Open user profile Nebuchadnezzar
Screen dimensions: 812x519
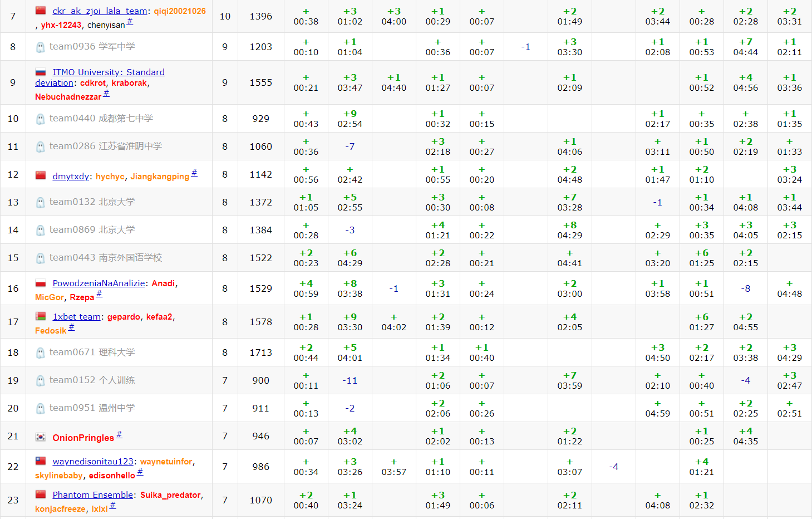[68, 97]
